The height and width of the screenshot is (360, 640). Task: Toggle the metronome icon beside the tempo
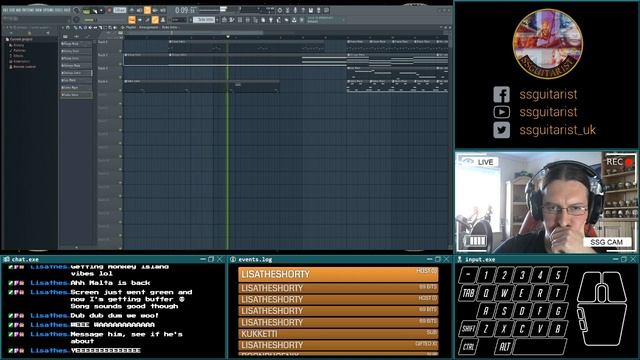click(132, 10)
